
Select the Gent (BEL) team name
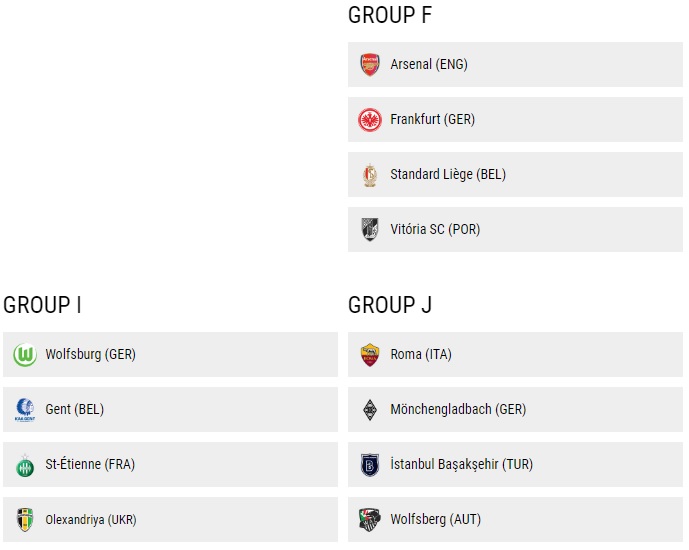pos(75,410)
